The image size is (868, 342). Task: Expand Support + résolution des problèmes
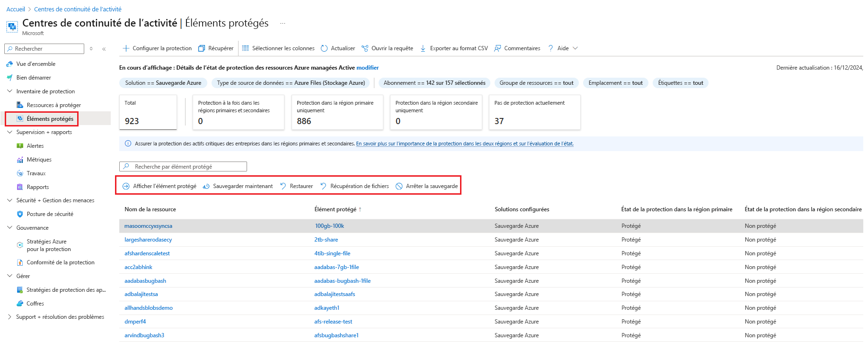tap(9, 317)
